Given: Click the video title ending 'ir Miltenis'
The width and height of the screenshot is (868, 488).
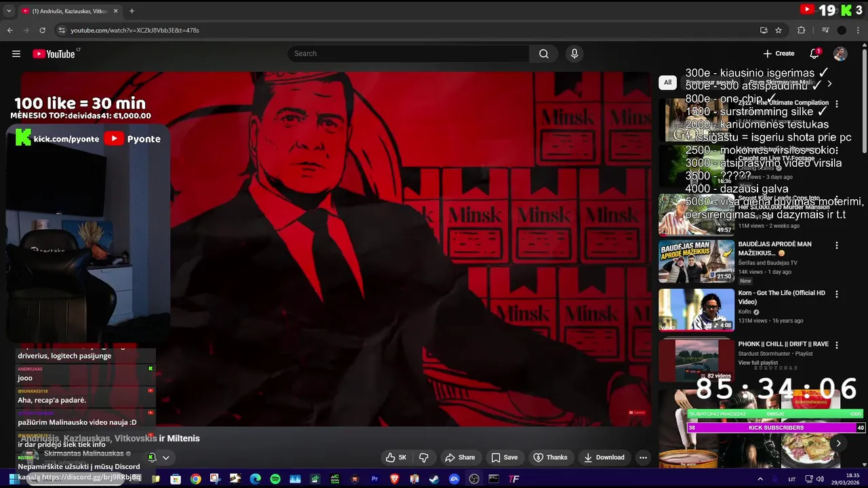Looking at the screenshot, I should tap(110, 439).
